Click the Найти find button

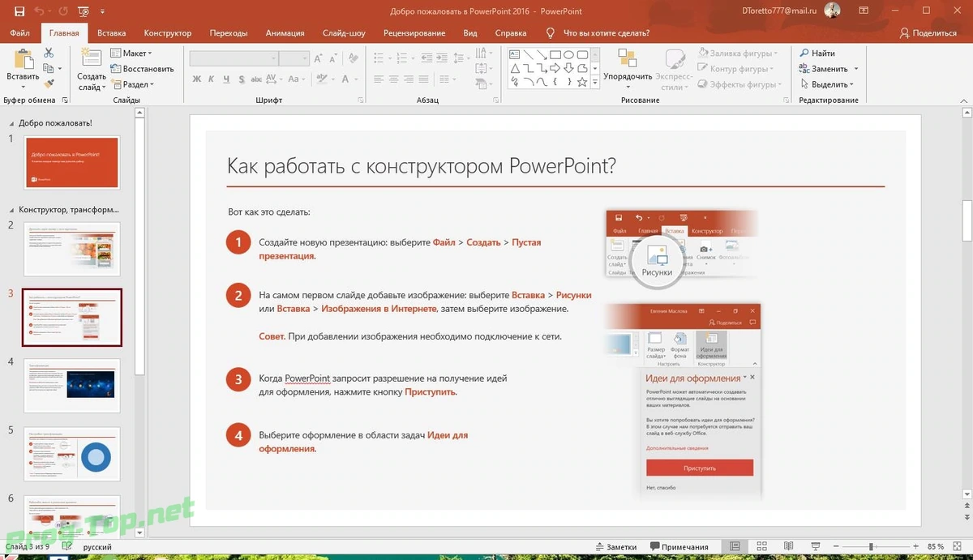point(817,53)
